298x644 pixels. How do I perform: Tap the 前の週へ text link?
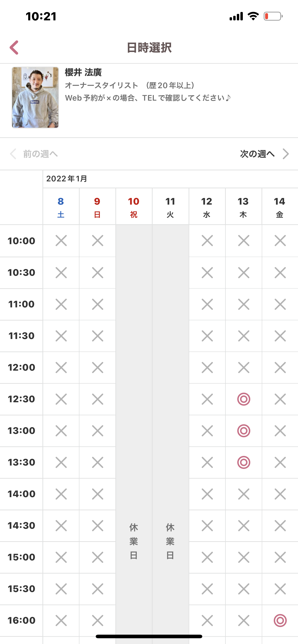40,154
